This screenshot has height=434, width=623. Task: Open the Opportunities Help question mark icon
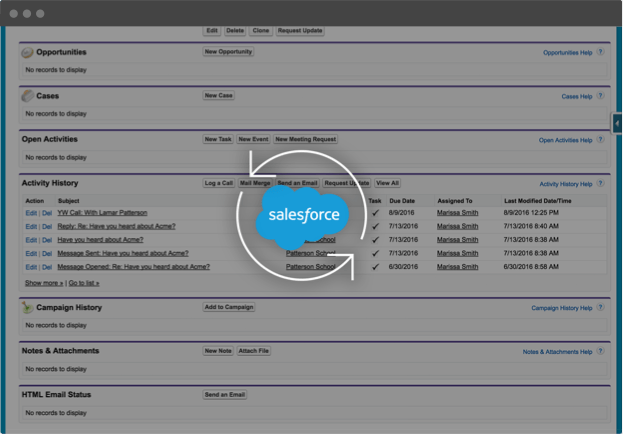point(600,52)
